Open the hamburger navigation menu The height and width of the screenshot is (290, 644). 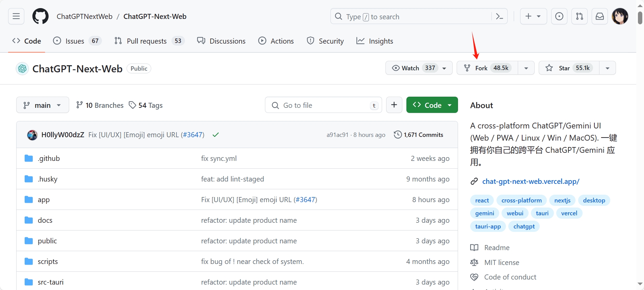(x=16, y=16)
